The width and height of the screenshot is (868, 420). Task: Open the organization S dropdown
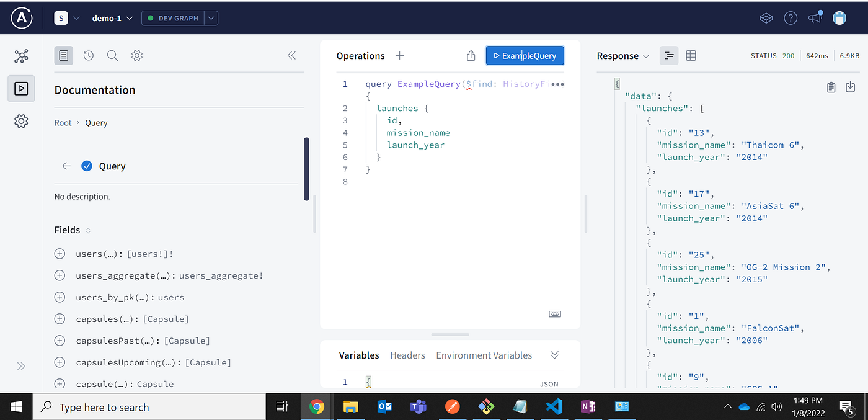[x=68, y=18]
